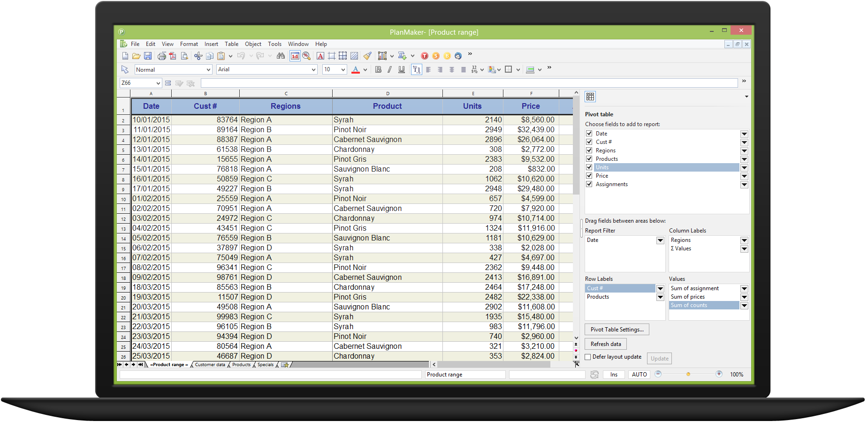The image size is (868, 436).
Task: Click the AutoSum sigma icon
Action: (x=402, y=56)
